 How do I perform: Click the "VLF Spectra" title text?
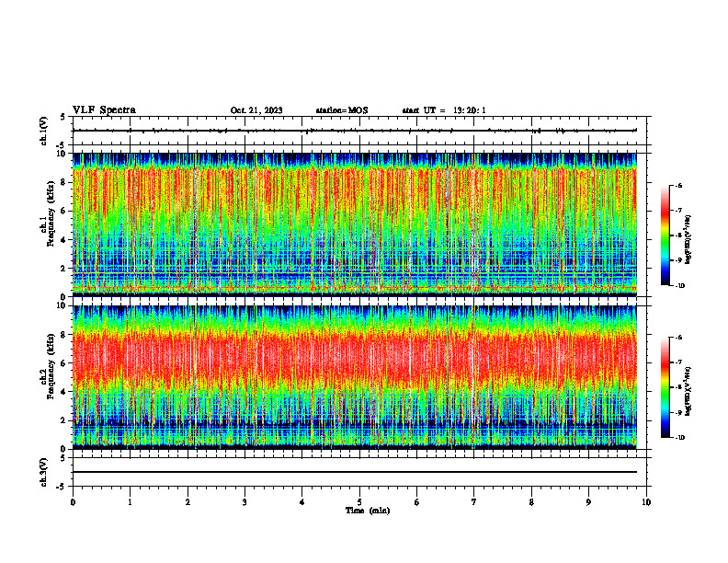coord(104,110)
